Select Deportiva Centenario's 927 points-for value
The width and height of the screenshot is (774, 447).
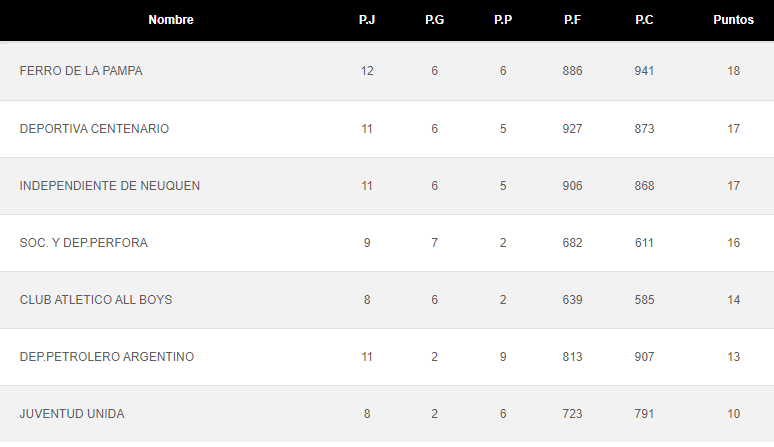(x=572, y=129)
